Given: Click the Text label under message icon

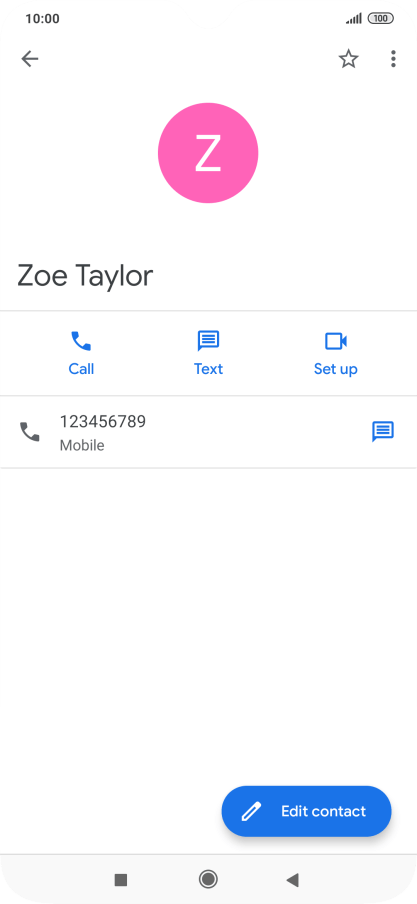Looking at the screenshot, I should point(208,369).
